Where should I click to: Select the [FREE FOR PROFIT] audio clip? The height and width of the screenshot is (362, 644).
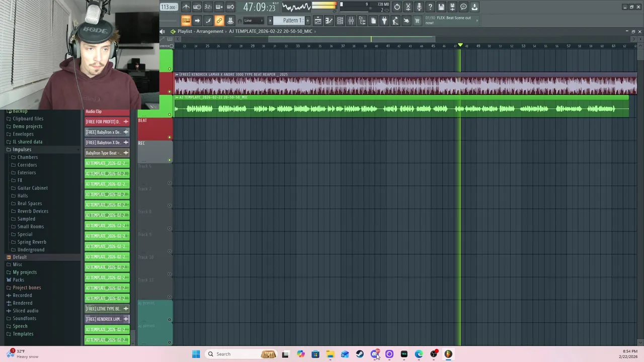(x=107, y=122)
